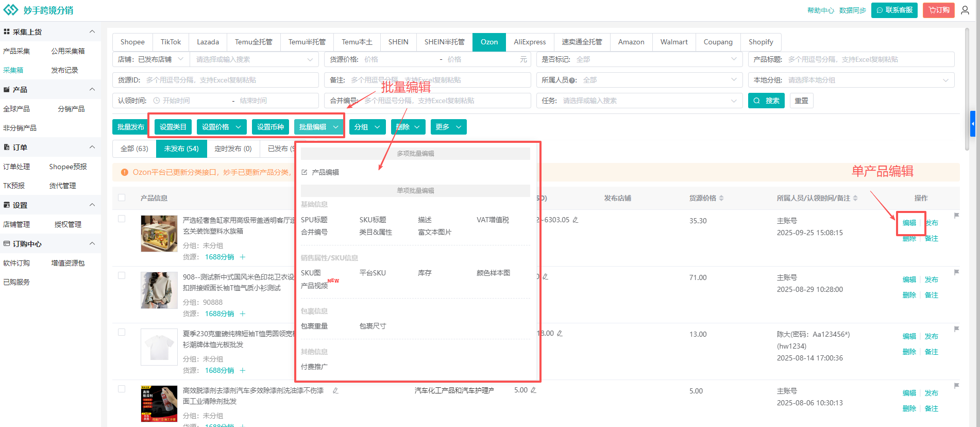The image size is (980, 427).
Task: Toggle the select-all checkbox in table header
Action: (122, 198)
